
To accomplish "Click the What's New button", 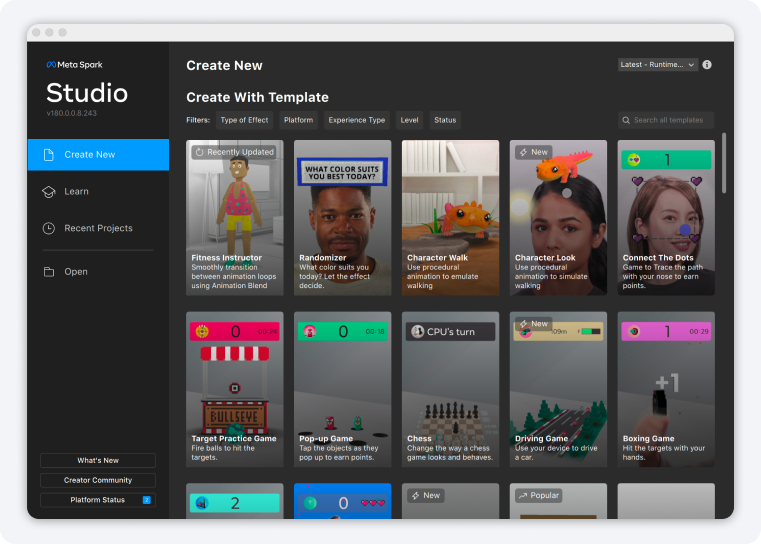I will click(x=98, y=461).
